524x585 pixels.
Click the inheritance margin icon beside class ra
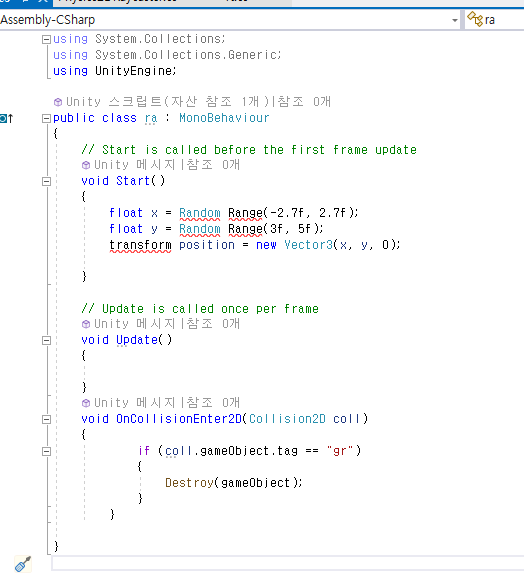point(7,118)
